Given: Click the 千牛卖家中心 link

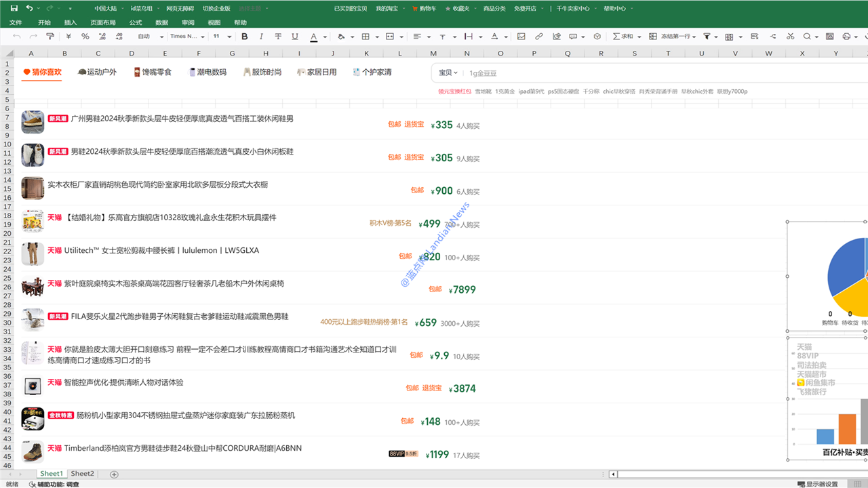Looking at the screenshot, I should point(573,8).
